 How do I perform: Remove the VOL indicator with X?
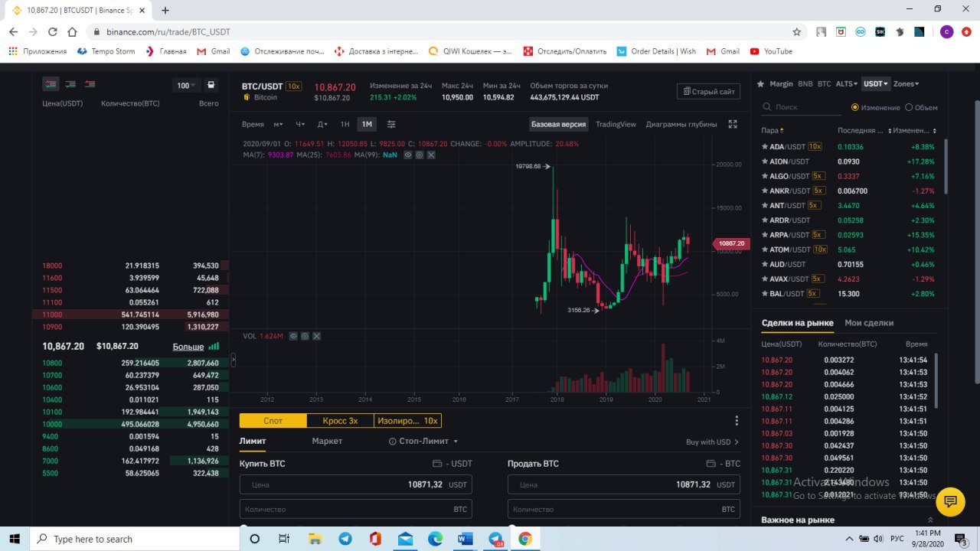[x=316, y=336]
